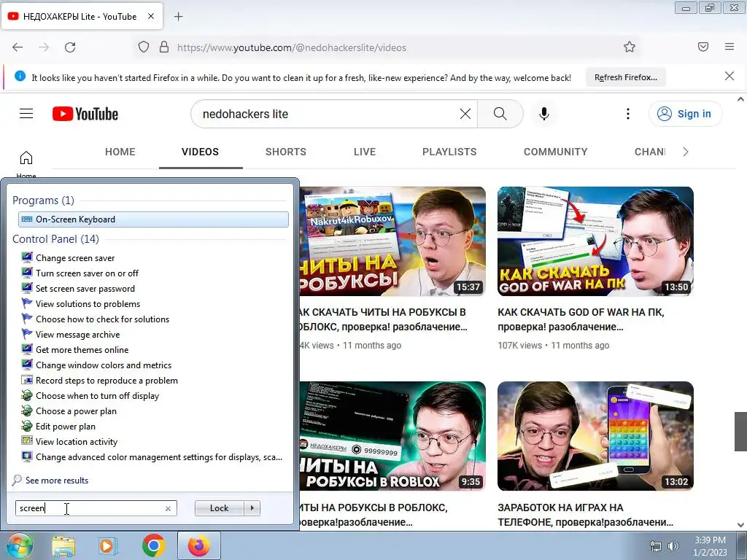Select the VIDEOS channel tab
Screen dimensions: 747x560
(x=200, y=152)
